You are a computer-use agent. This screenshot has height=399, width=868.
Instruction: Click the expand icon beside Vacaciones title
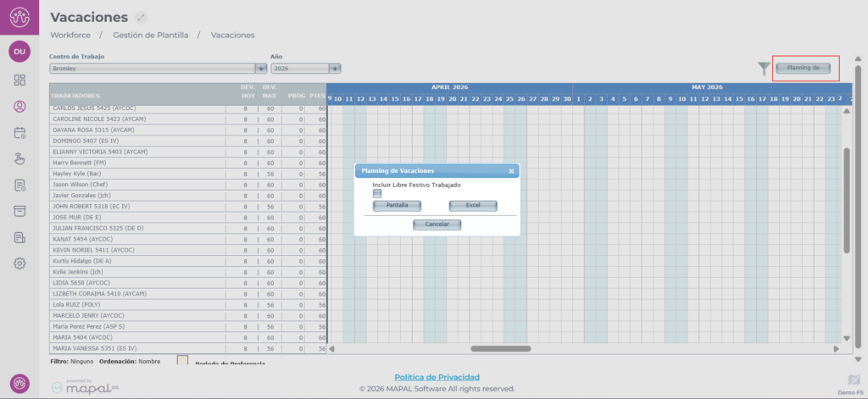(x=141, y=18)
